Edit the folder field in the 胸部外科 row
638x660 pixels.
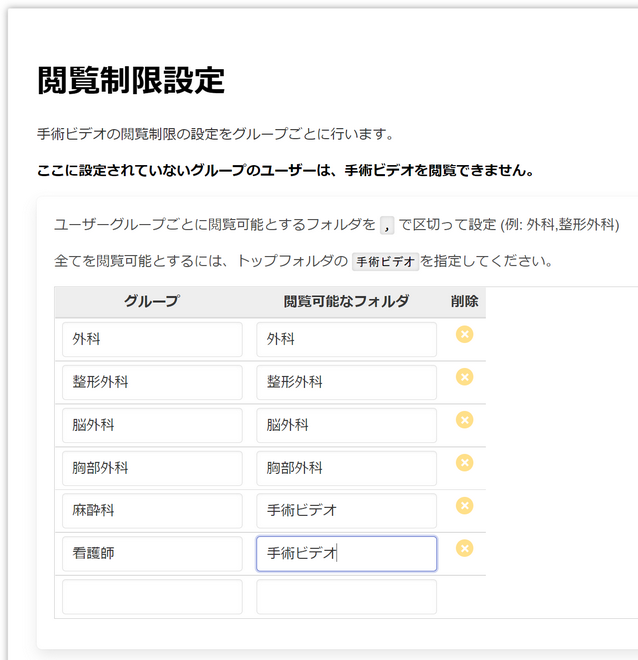346,468
